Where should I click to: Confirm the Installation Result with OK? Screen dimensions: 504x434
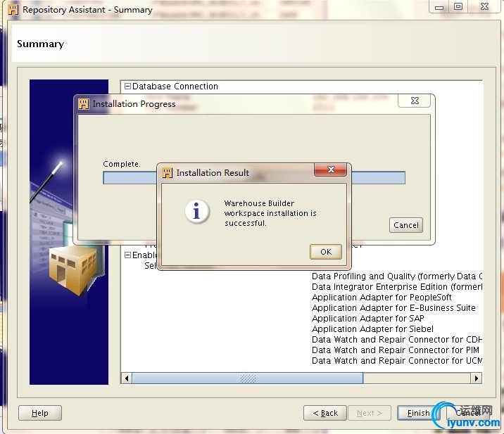pyautogui.click(x=326, y=252)
